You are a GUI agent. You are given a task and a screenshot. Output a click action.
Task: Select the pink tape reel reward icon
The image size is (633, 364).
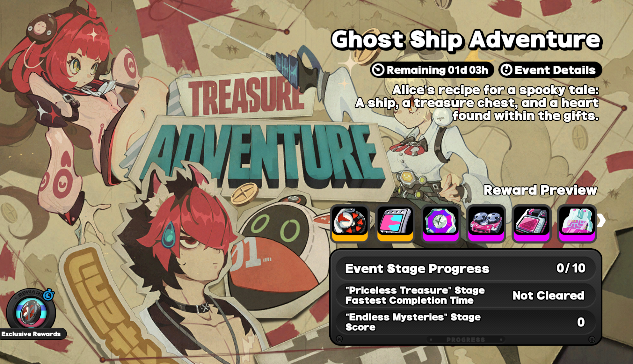[486, 223]
